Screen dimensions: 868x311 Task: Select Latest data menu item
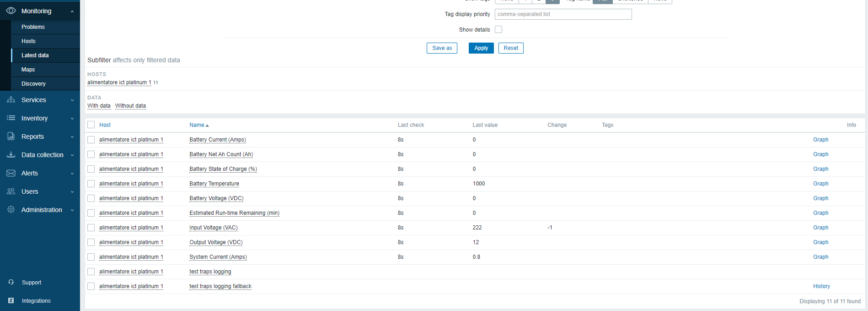(x=45, y=55)
